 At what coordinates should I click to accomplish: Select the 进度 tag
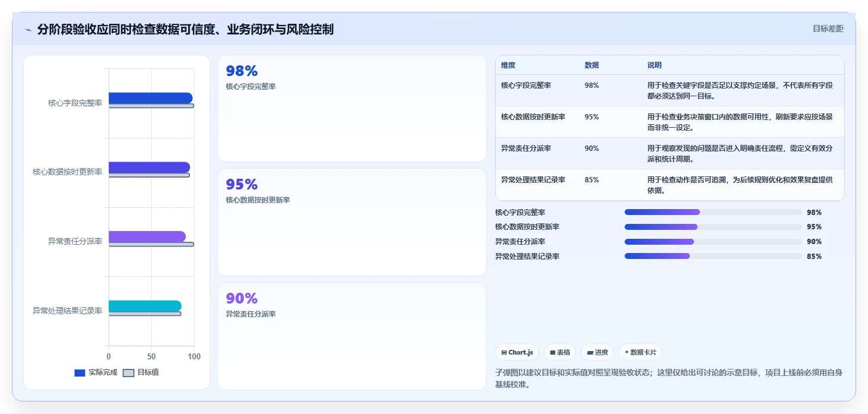tap(597, 352)
